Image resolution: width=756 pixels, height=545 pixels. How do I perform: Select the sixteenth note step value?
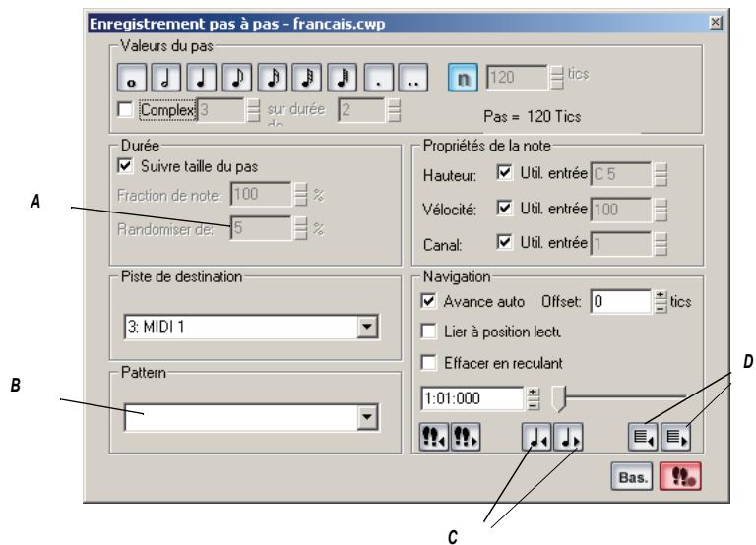click(273, 78)
